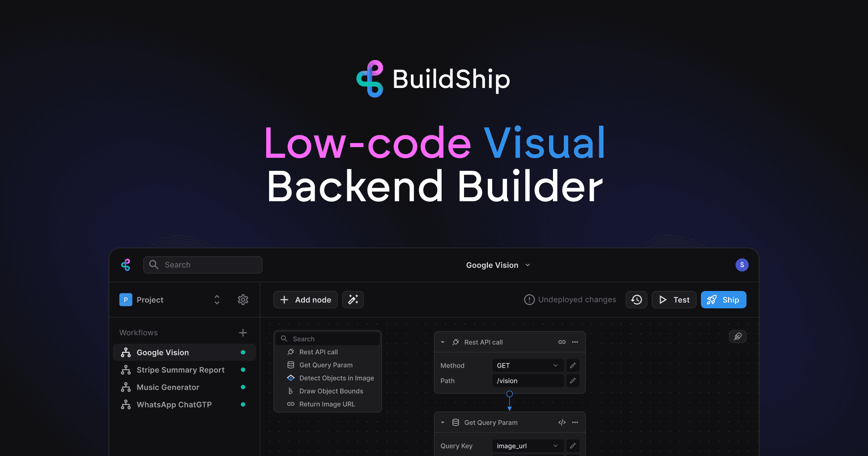
Task: Click the history/version history clock icon
Action: [x=637, y=299]
